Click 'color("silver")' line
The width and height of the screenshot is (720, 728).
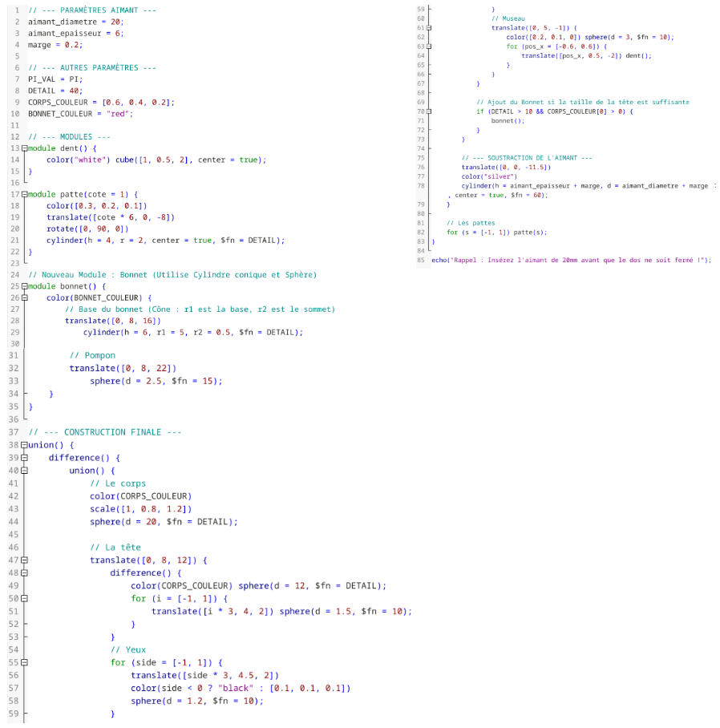489,176
